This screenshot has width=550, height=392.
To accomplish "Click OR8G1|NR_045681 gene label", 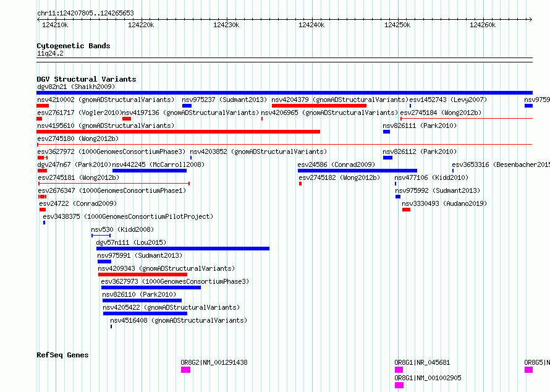I will click(422, 362).
